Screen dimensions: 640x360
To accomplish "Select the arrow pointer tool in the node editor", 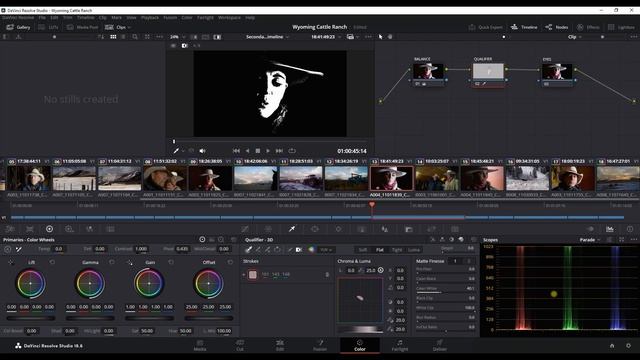I will pyautogui.click(x=381, y=37).
